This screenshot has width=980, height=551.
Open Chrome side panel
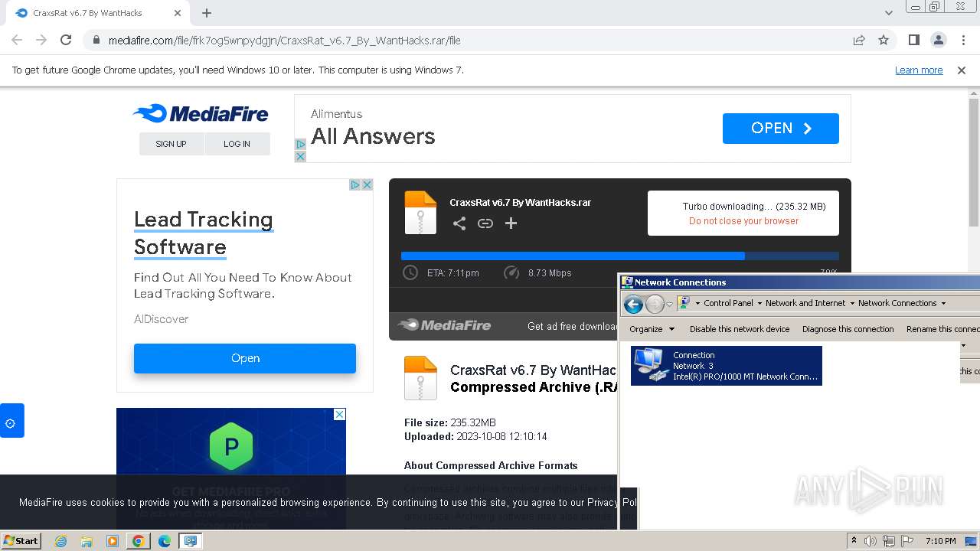pyautogui.click(x=913, y=40)
